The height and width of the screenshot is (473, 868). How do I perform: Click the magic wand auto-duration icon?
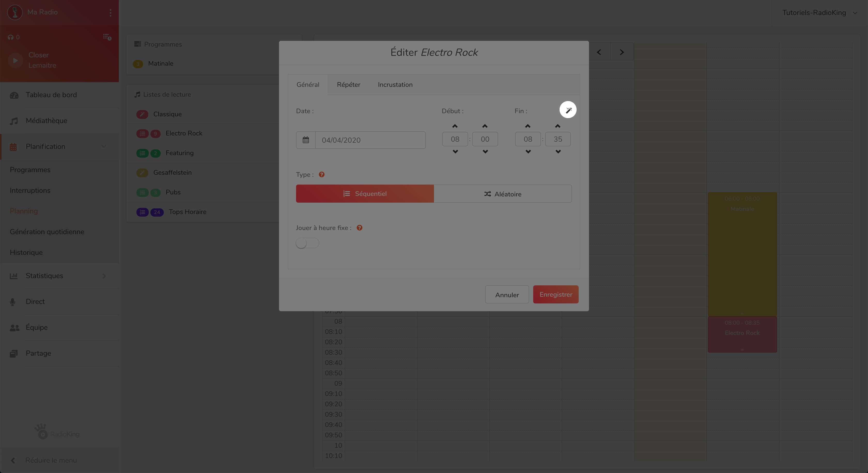568,110
